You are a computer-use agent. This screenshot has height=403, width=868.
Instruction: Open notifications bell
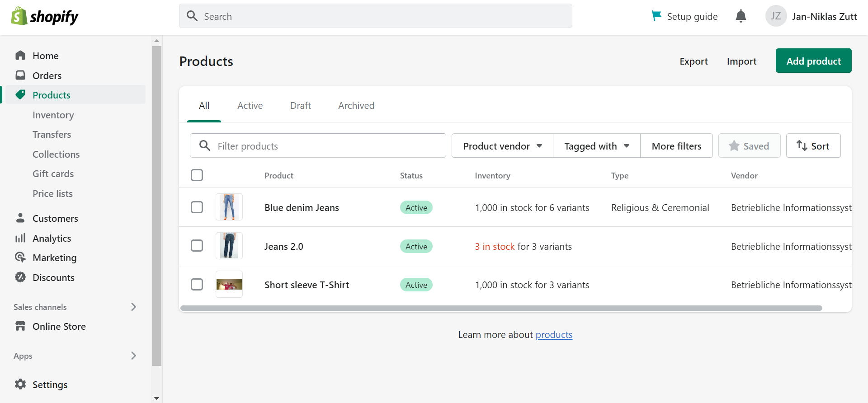pyautogui.click(x=741, y=16)
